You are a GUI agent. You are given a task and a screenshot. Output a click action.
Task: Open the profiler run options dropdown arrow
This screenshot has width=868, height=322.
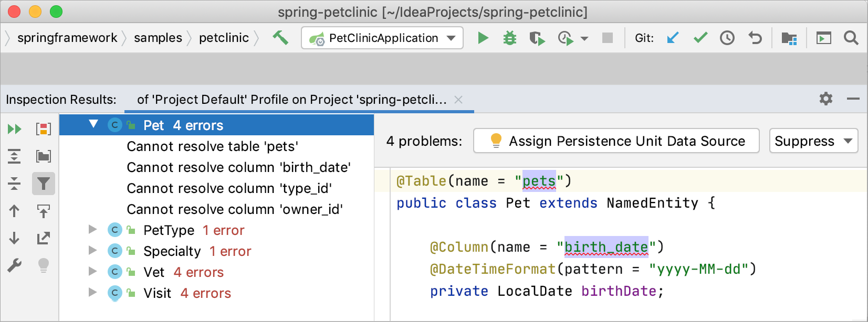coord(584,38)
